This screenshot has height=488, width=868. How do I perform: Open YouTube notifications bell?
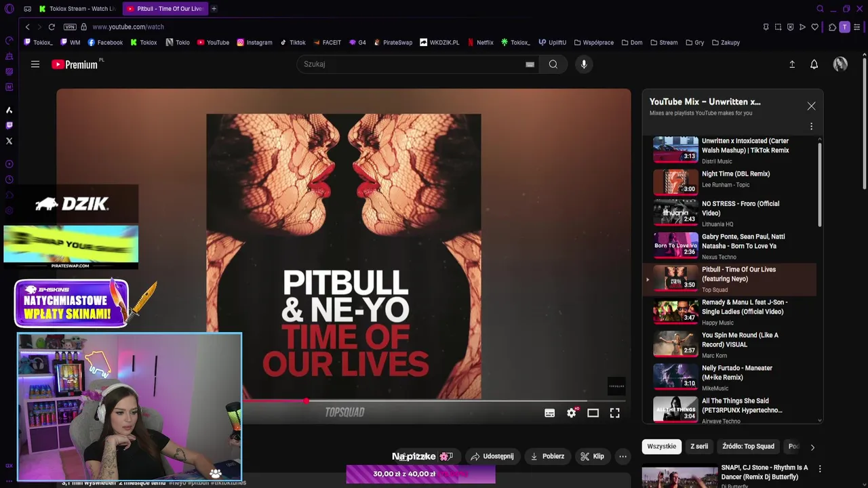click(x=814, y=64)
